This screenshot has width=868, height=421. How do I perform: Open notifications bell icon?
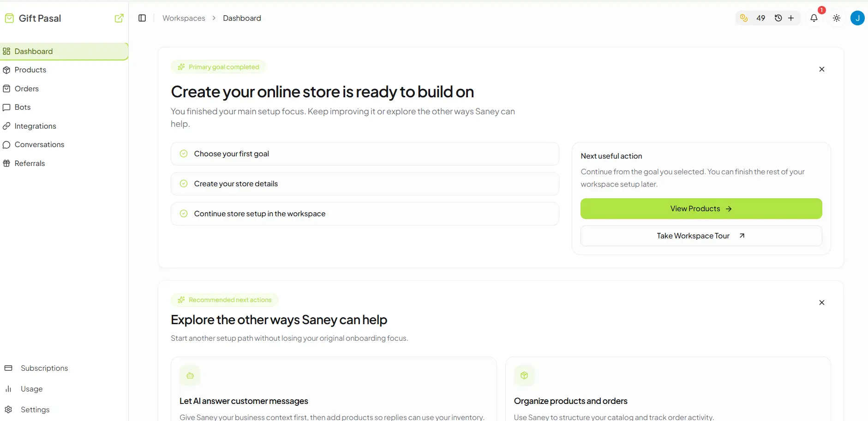(814, 18)
